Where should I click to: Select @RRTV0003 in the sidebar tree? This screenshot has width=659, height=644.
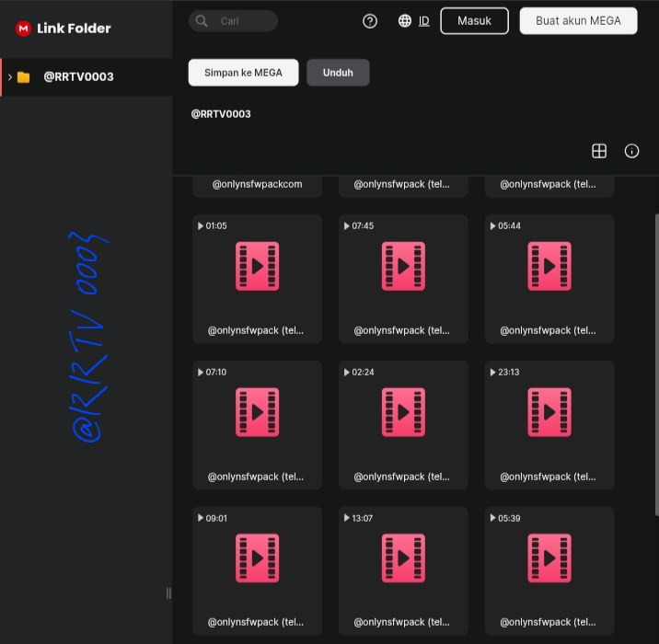coord(87,77)
